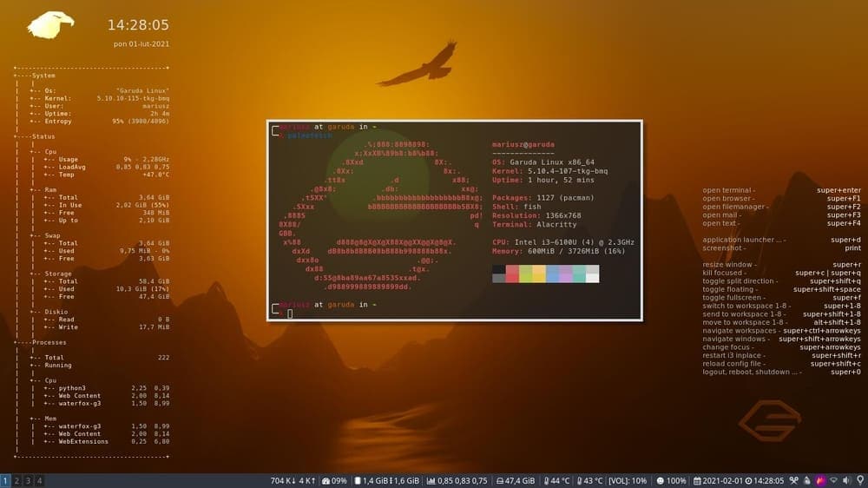868x488 pixels.
Task: Switch to workspace 2 in the bar
Action: [16, 481]
